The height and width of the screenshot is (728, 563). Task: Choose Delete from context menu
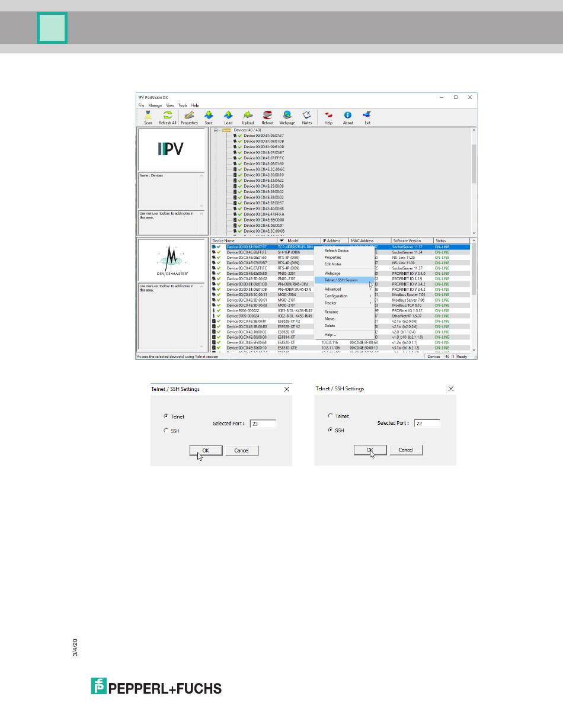pyautogui.click(x=330, y=326)
